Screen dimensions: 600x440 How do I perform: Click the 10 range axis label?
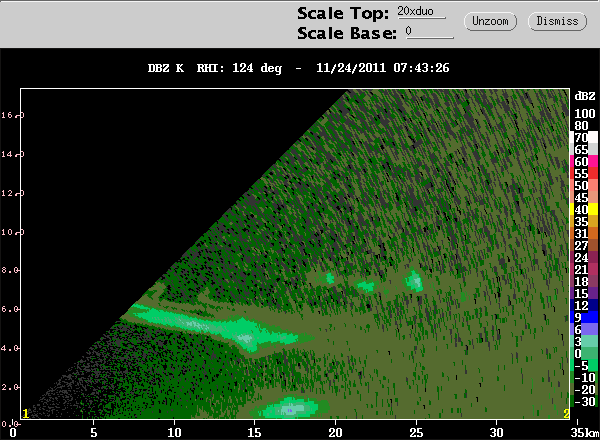[174, 433]
